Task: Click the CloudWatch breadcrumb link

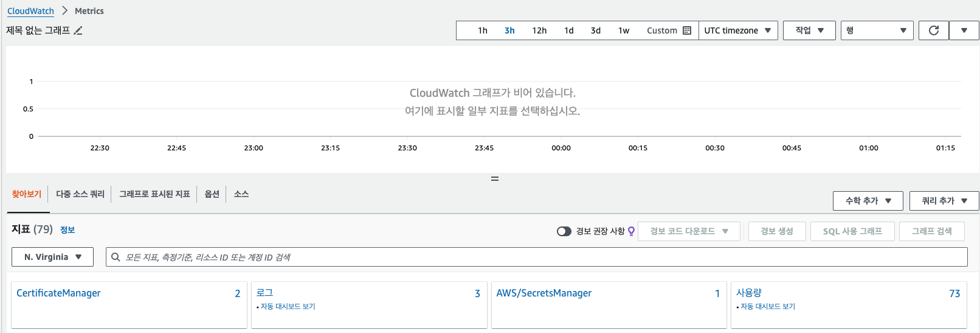Action: point(30,11)
